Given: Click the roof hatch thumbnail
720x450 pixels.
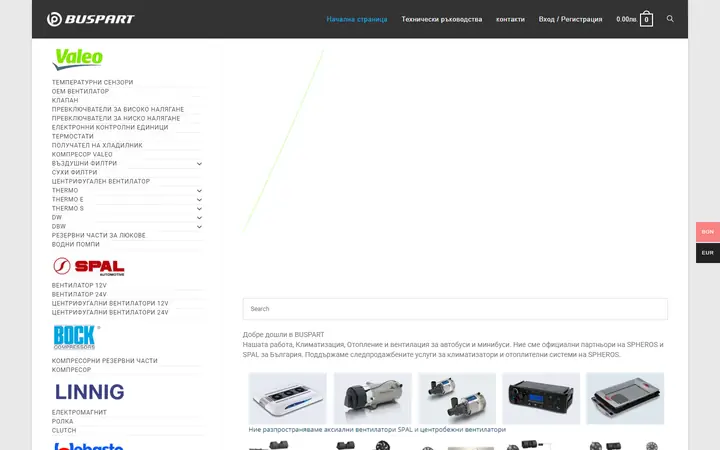Looking at the screenshot, I should point(625,398).
